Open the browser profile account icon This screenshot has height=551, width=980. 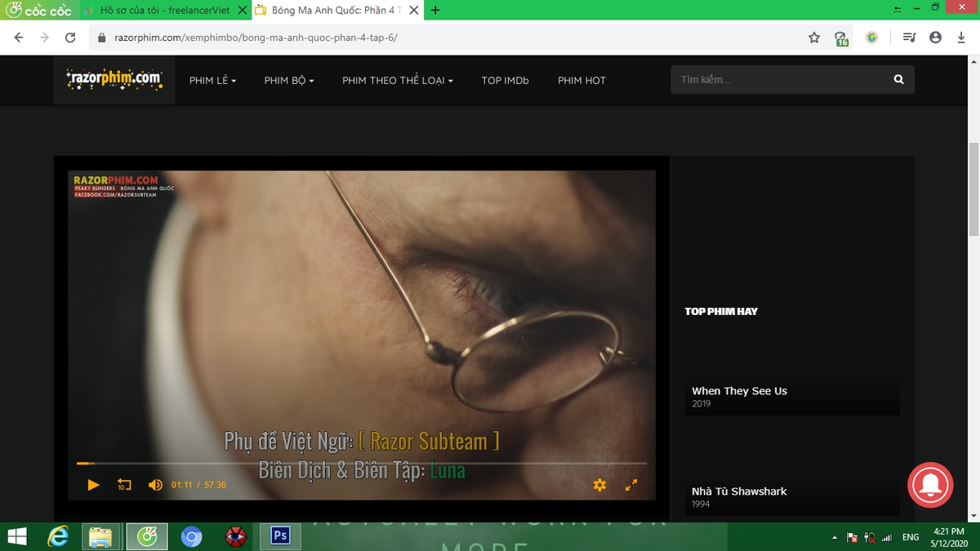coord(936,38)
